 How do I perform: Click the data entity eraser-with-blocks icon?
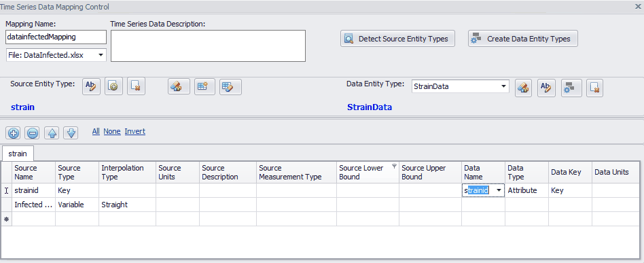pyautogui.click(x=524, y=87)
